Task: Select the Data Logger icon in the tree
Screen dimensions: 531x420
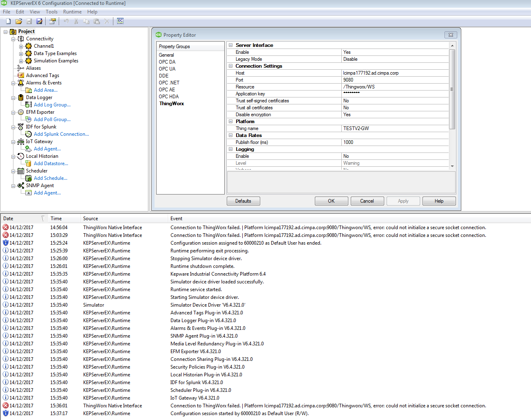Action: click(20, 97)
